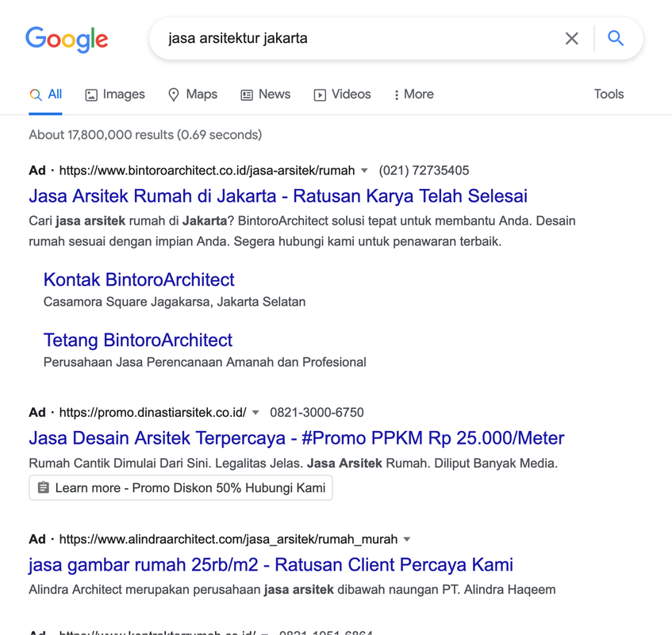Image resolution: width=672 pixels, height=635 pixels.
Task: Open the News results tab
Action: [266, 94]
